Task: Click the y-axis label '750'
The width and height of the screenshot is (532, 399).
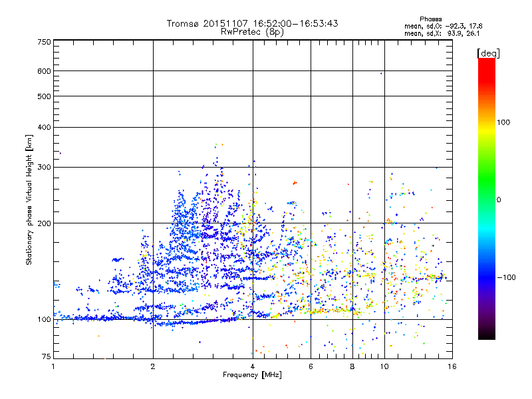Action: (44, 42)
